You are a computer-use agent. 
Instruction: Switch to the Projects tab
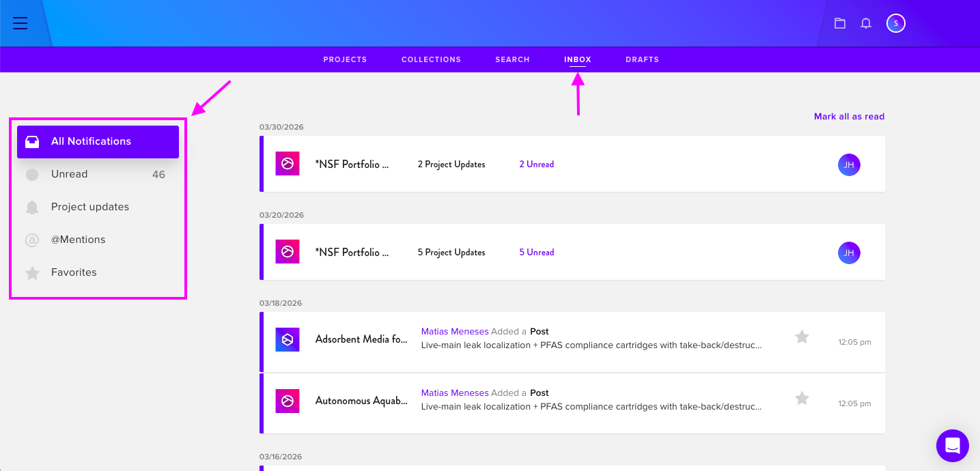345,59
